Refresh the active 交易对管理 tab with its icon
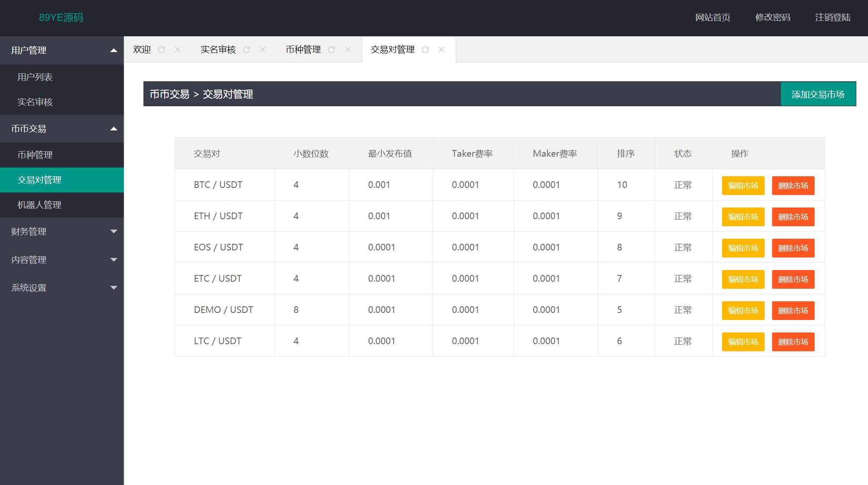 point(425,50)
